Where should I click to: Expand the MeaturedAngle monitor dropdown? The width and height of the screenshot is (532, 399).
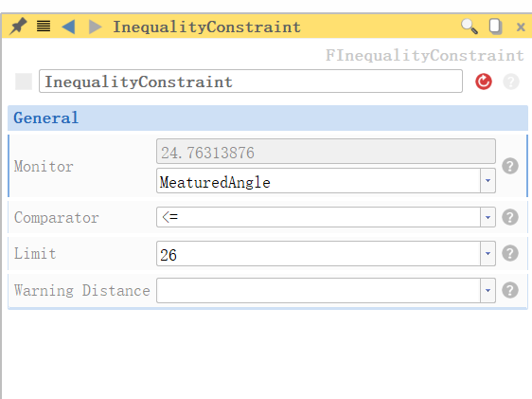point(488,181)
